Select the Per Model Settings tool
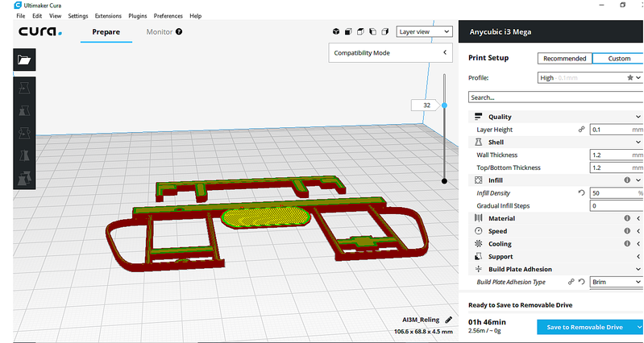The width and height of the screenshot is (644, 343). [24, 178]
